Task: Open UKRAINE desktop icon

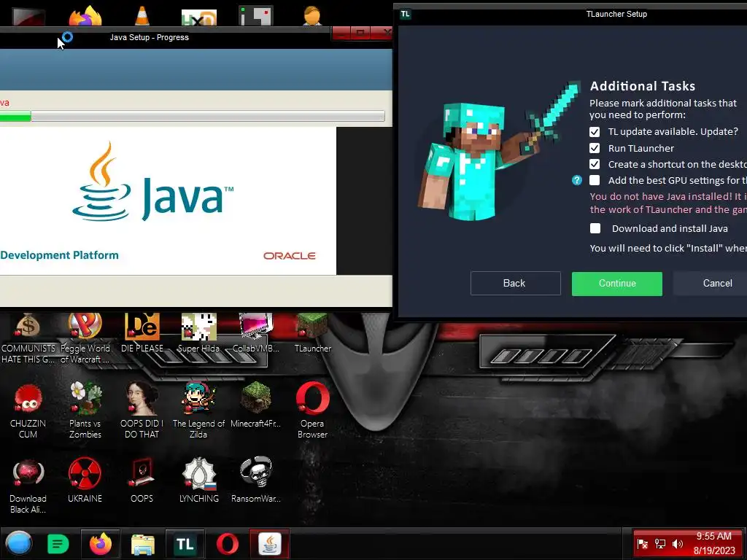Action: tap(85, 480)
